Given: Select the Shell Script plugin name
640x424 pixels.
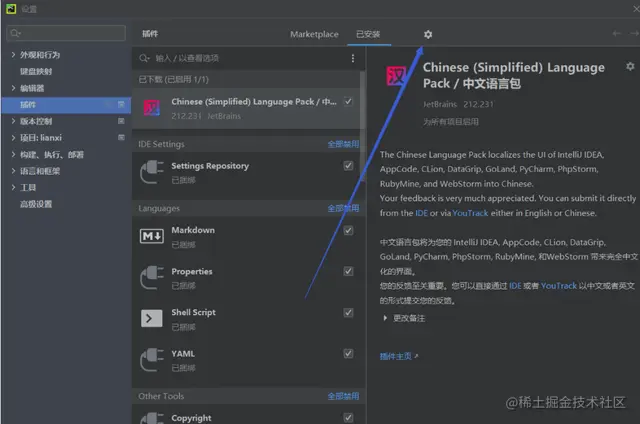Looking at the screenshot, I should [193, 312].
